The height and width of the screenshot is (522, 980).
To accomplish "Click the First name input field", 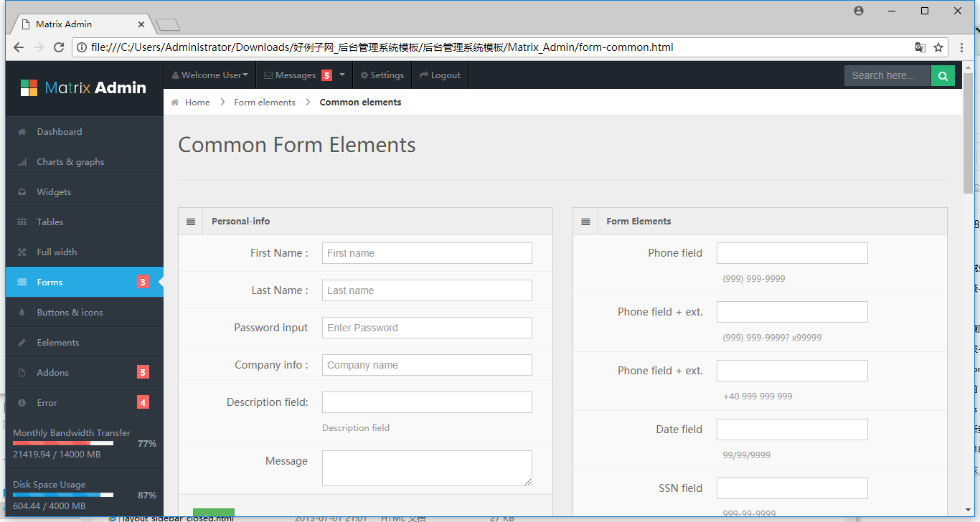I will (427, 253).
